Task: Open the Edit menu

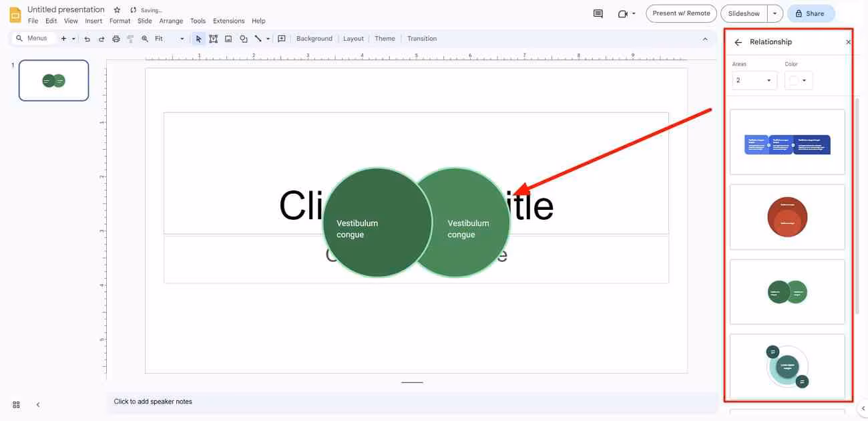Action: (51, 21)
